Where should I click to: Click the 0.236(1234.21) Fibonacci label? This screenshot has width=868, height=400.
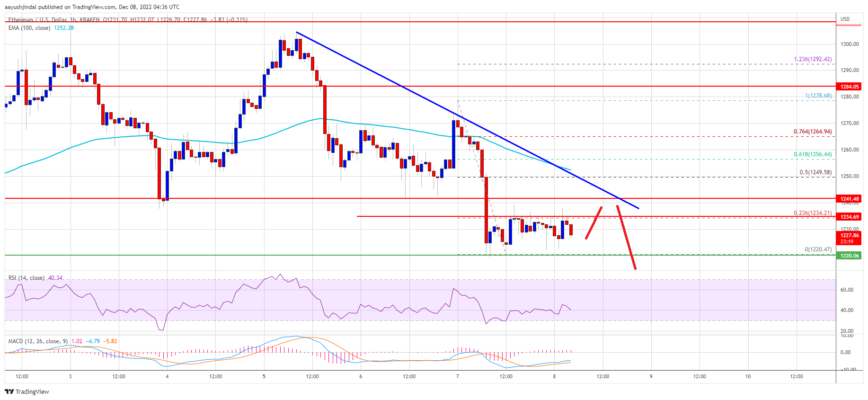point(813,213)
